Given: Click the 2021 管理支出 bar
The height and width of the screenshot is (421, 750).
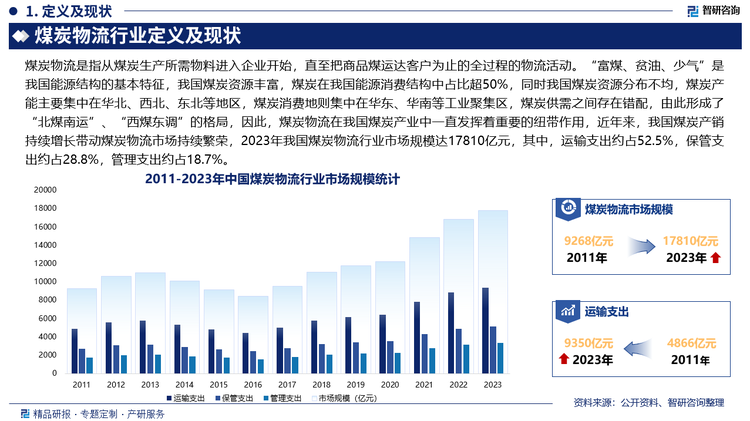Looking at the screenshot, I should point(432,361).
